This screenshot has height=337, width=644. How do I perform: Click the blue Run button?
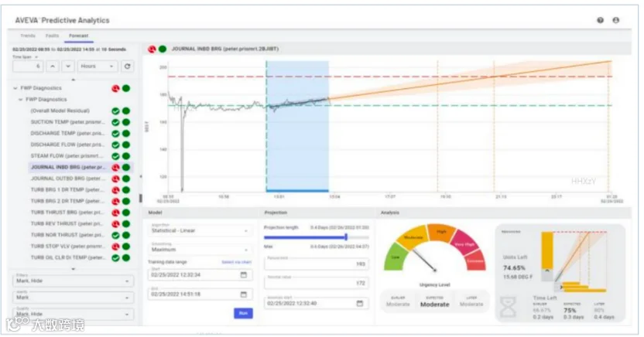point(243,313)
